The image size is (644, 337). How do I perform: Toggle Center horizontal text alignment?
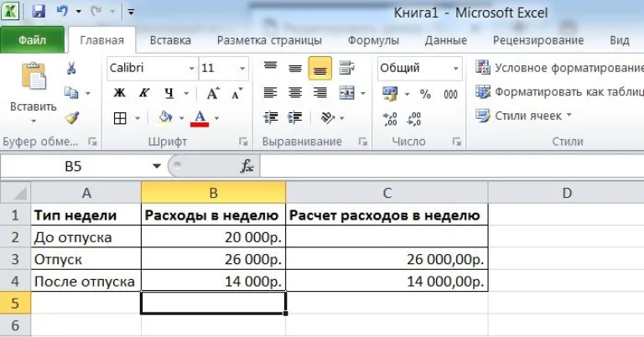[295, 93]
